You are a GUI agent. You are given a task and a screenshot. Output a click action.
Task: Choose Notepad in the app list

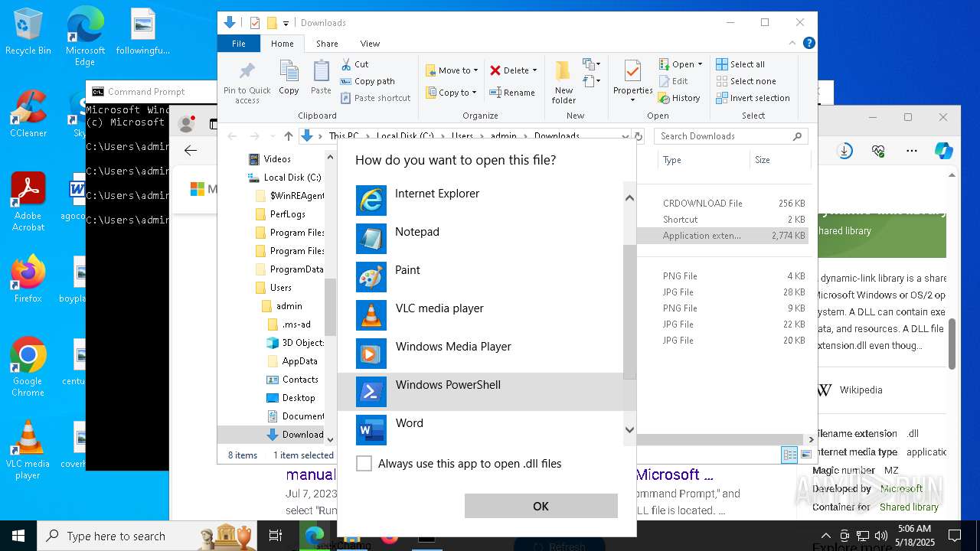pyautogui.click(x=480, y=238)
